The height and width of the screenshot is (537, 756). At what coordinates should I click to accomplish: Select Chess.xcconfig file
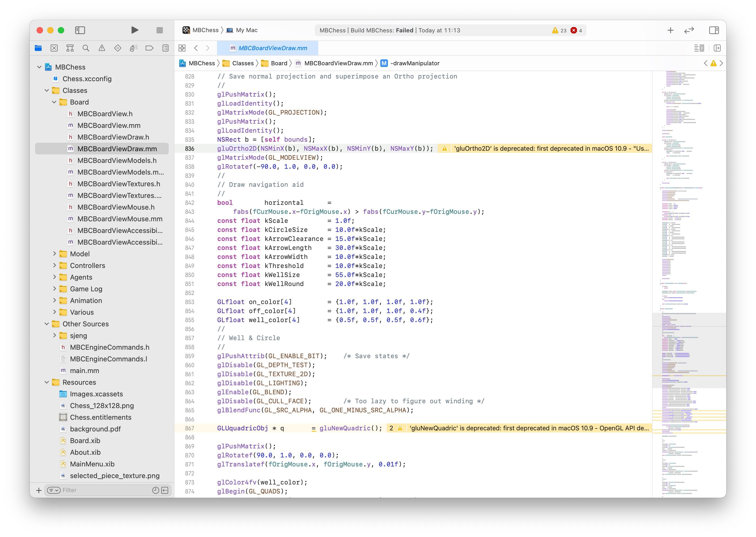pos(102,79)
